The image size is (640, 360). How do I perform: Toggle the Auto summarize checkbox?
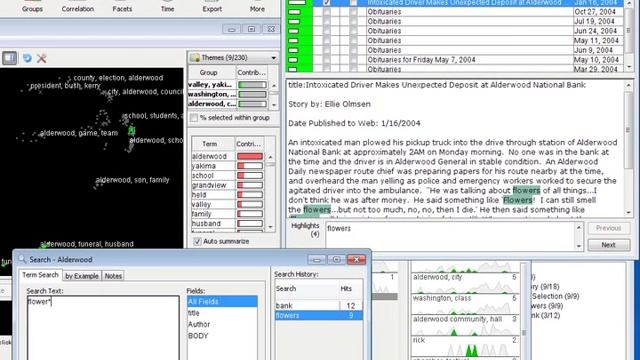[x=197, y=241]
